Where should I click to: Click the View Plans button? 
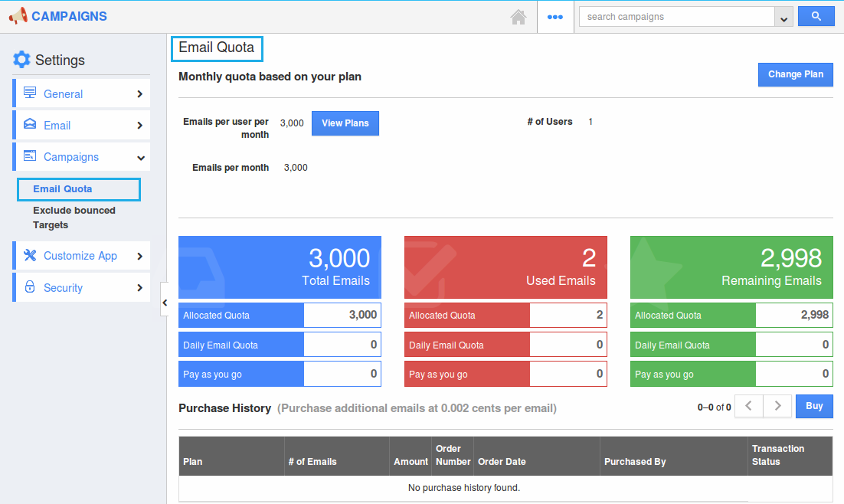345,123
